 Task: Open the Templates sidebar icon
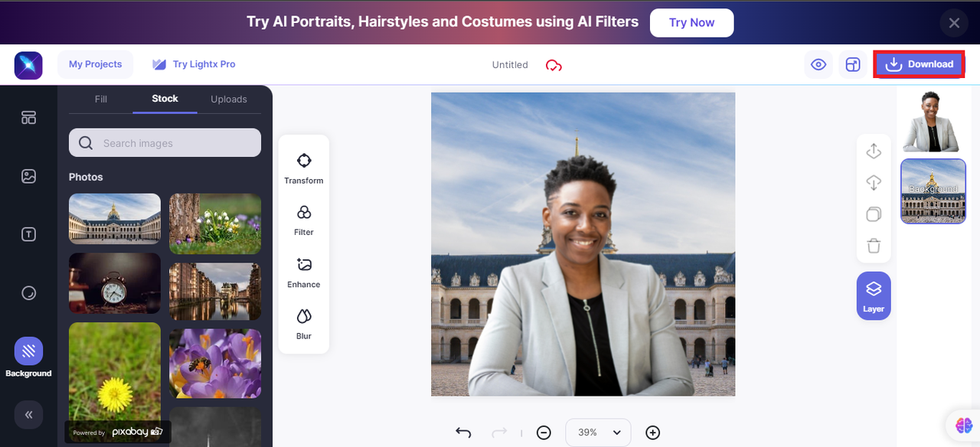coord(28,117)
